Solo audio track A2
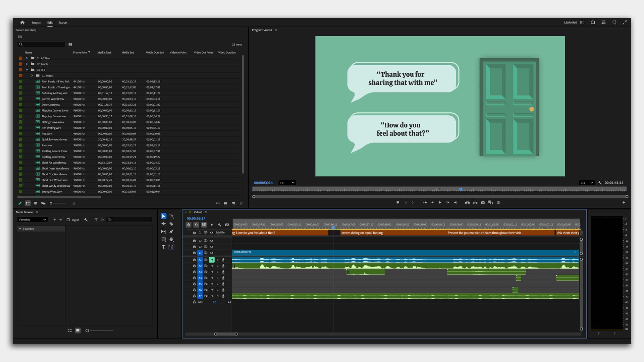 click(x=217, y=266)
